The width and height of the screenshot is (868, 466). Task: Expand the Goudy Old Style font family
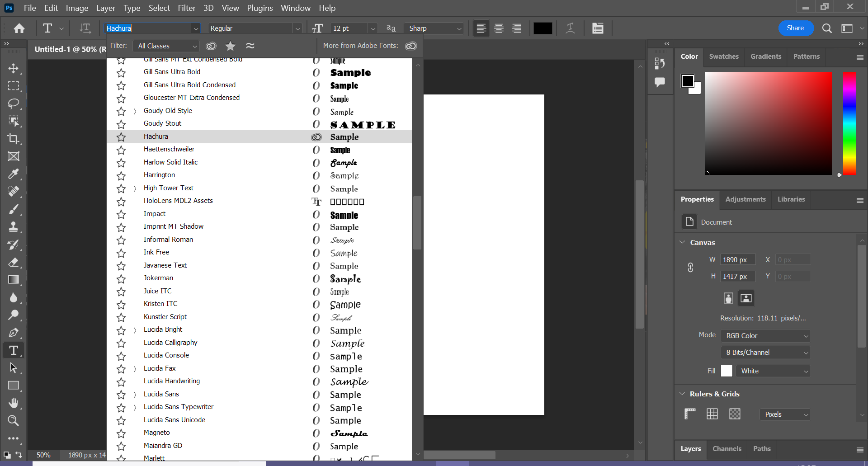(134, 111)
